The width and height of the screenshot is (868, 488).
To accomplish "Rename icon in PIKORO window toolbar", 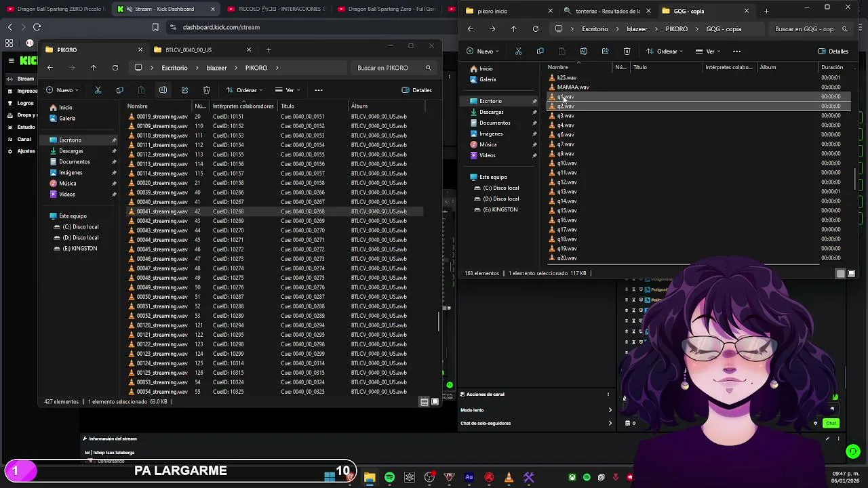I will pyautogui.click(x=163, y=90).
